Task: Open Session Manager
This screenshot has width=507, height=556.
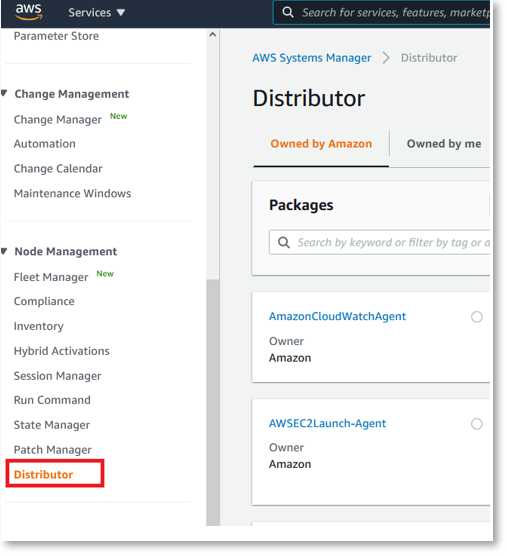Action: click(x=57, y=376)
